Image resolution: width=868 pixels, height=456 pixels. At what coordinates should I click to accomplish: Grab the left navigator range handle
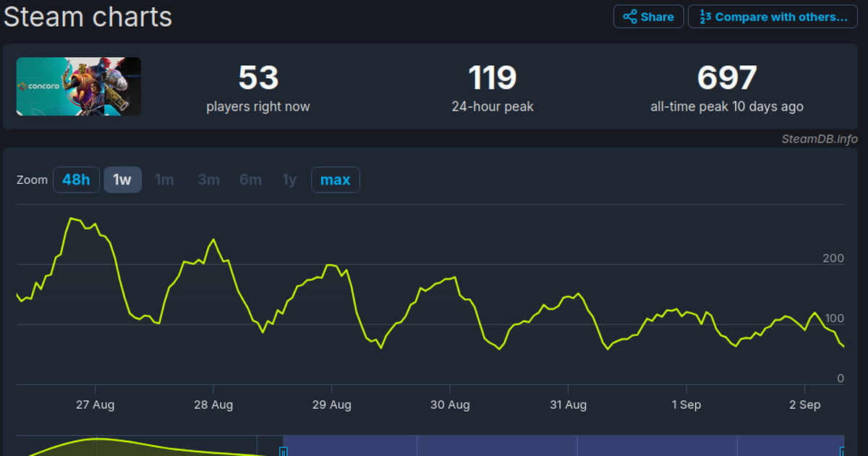click(283, 452)
